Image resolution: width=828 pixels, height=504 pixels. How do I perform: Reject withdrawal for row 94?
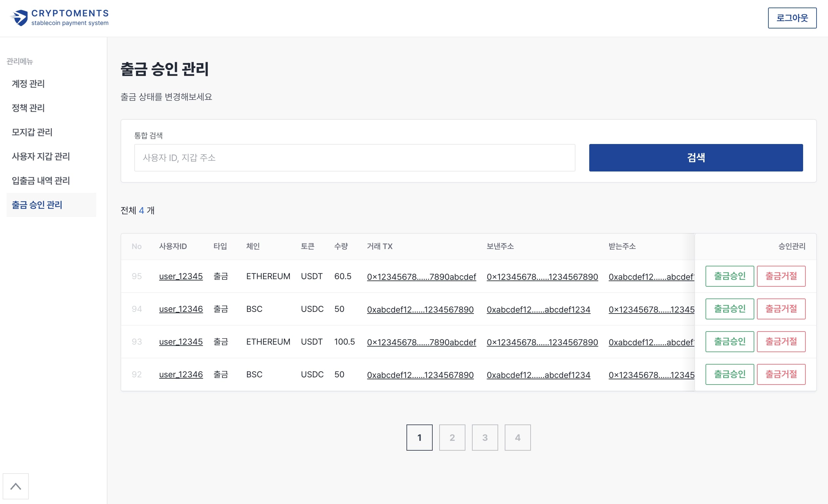[781, 309]
